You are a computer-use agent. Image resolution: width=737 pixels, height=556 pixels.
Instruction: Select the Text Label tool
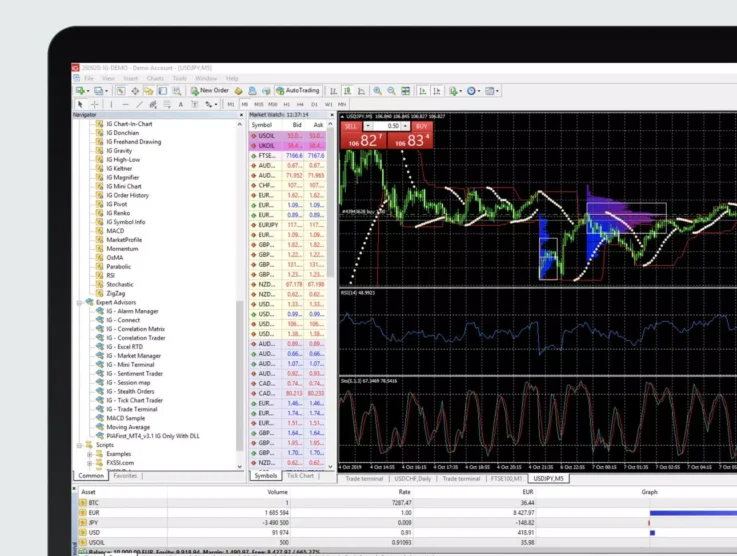194,104
